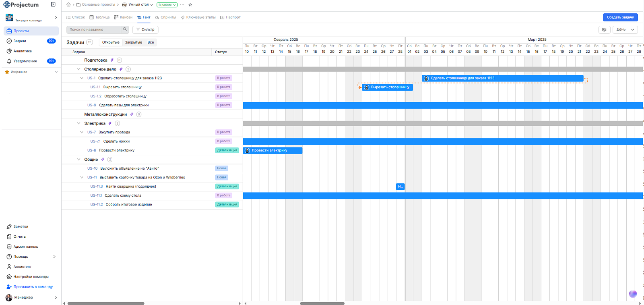Image resolution: width=644 pixels, height=305 pixels.
Task: Click the Создать задачу button
Action: point(620,17)
